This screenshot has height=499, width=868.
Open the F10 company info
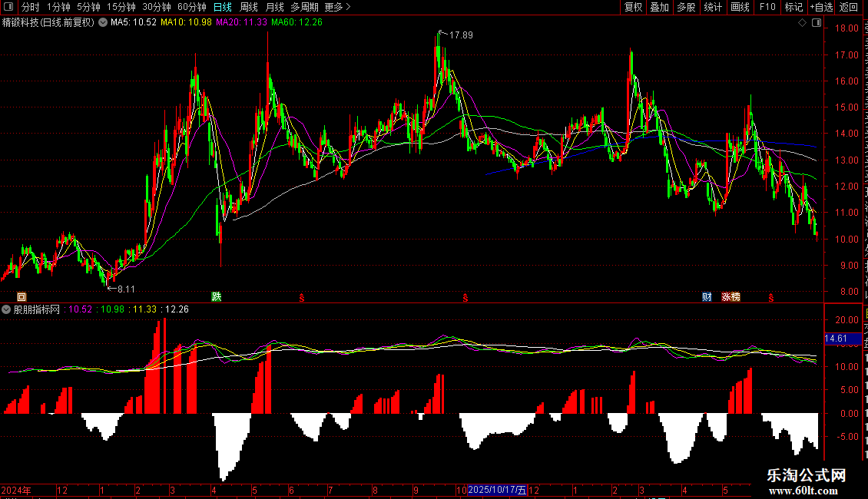(x=767, y=7)
